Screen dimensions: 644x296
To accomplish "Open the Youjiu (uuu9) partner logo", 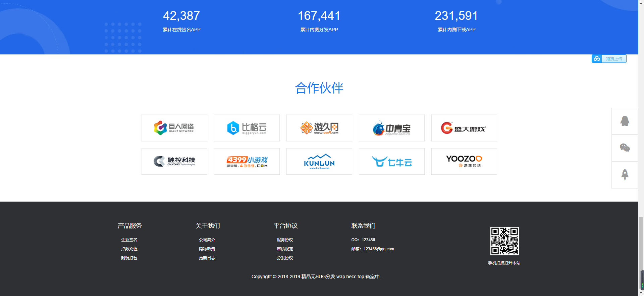I will [319, 128].
